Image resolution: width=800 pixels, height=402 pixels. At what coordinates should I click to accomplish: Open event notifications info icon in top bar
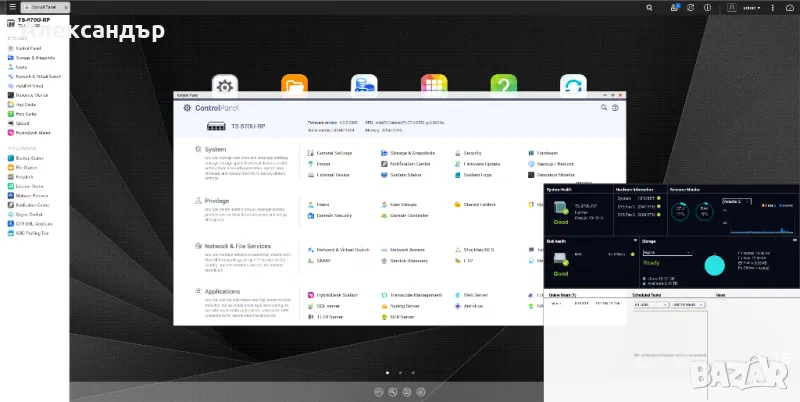tap(707, 8)
